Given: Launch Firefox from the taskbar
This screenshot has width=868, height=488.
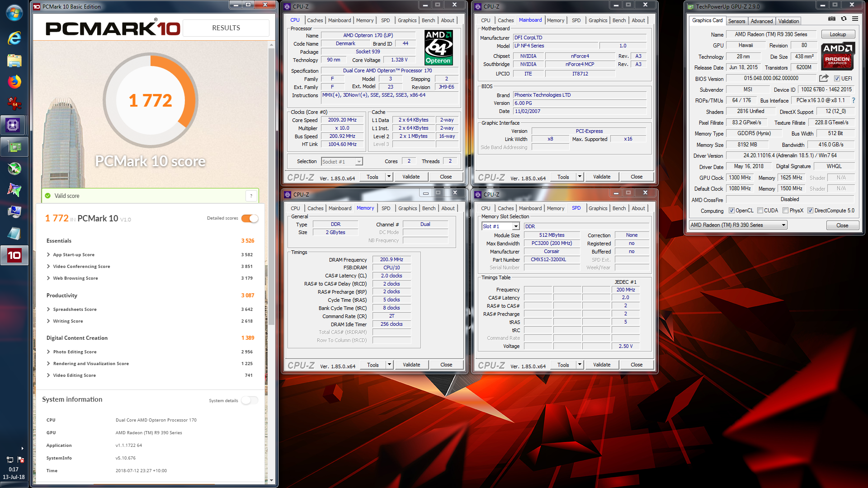Looking at the screenshot, I should tap(14, 82).
